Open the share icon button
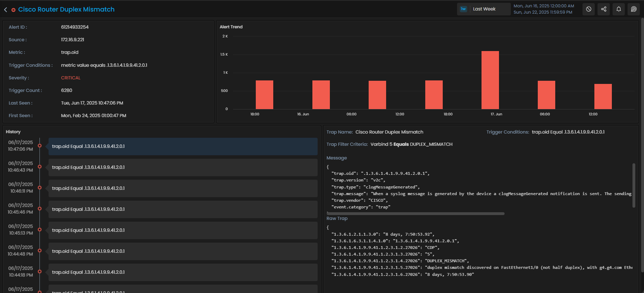644x293 pixels. pos(604,9)
